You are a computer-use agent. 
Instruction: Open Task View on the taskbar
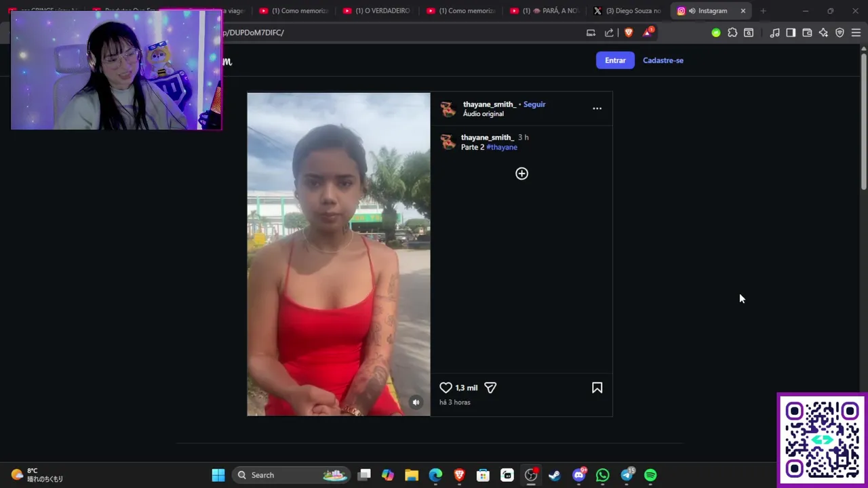[x=364, y=475]
